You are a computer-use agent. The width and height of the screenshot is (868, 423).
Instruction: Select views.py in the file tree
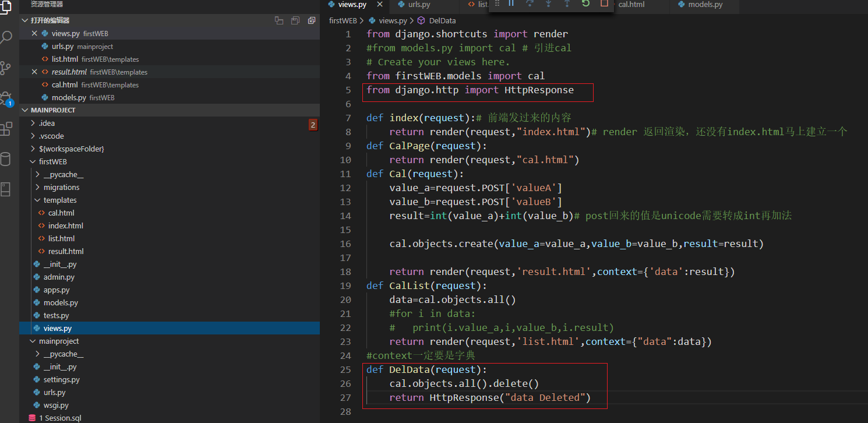coord(170,328)
